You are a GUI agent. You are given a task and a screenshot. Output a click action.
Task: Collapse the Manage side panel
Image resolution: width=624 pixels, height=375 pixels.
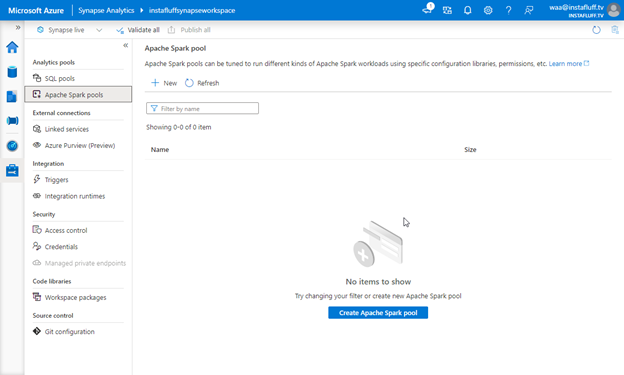click(x=125, y=45)
